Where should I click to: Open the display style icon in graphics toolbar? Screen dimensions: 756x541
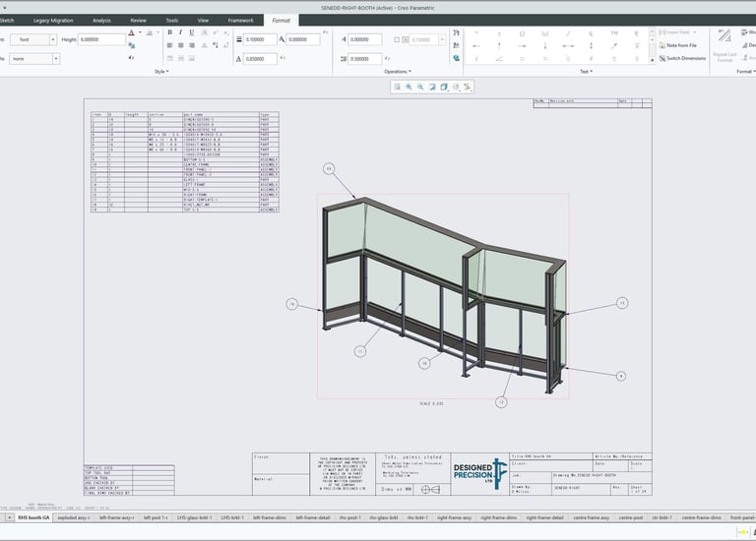coord(444,87)
